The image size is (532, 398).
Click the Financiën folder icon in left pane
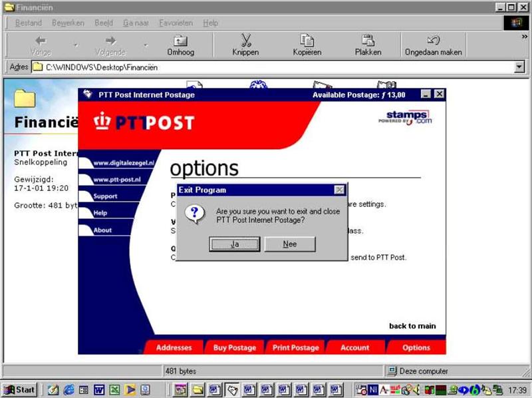tap(25, 99)
